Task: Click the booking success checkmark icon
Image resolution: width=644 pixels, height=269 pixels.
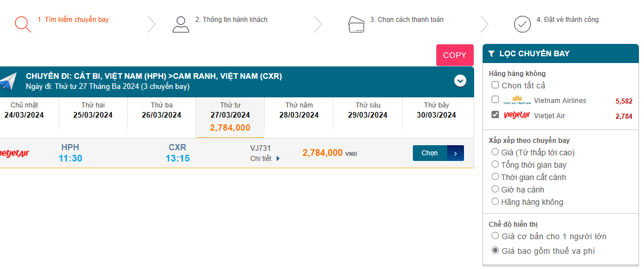Action: click(x=523, y=24)
